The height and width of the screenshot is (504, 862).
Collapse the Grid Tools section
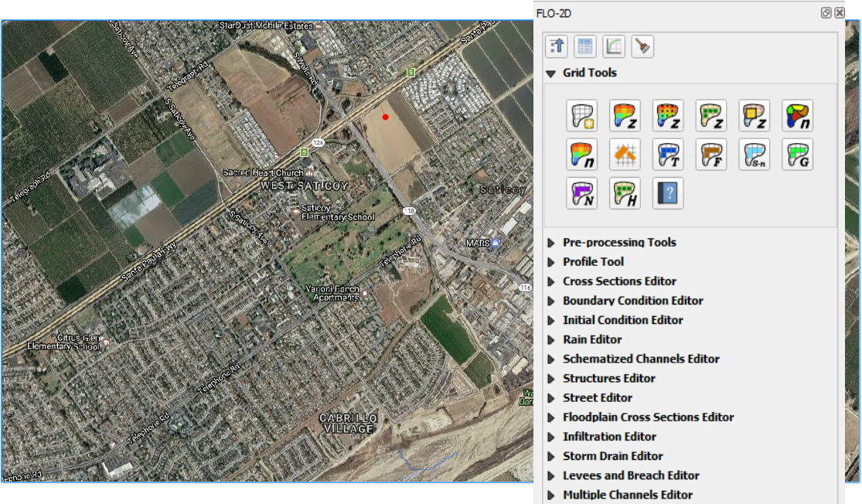point(551,73)
